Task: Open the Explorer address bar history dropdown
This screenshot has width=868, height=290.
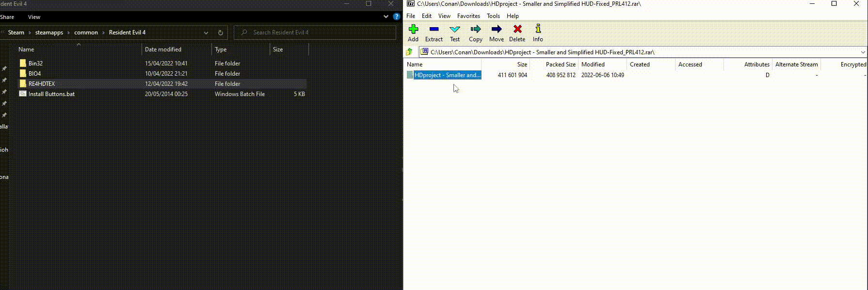Action: pyautogui.click(x=206, y=32)
